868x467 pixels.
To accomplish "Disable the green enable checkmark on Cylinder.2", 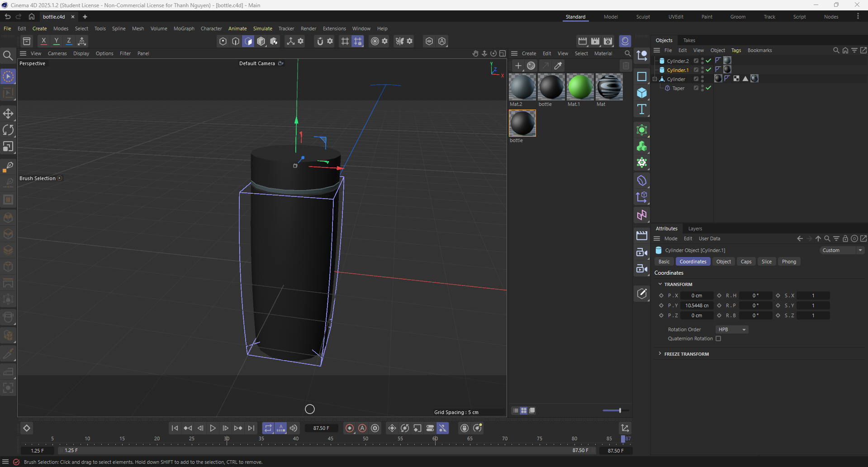I will pyautogui.click(x=708, y=60).
